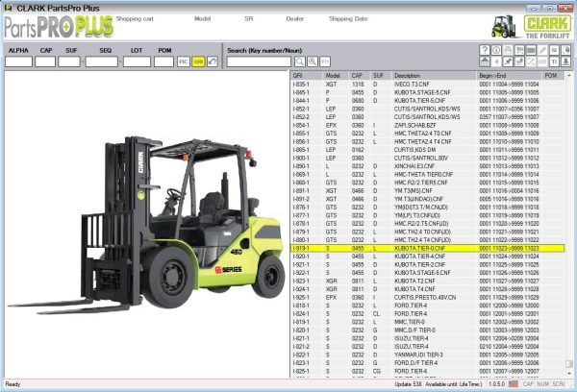Screen dimensions: 577x392
Task: Click the PIC button
Action: click(184, 61)
